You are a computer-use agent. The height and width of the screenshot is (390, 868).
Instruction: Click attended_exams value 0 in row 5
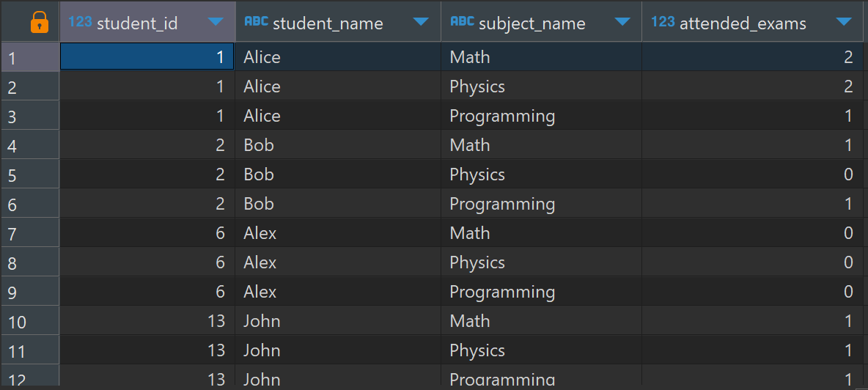click(x=754, y=174)
